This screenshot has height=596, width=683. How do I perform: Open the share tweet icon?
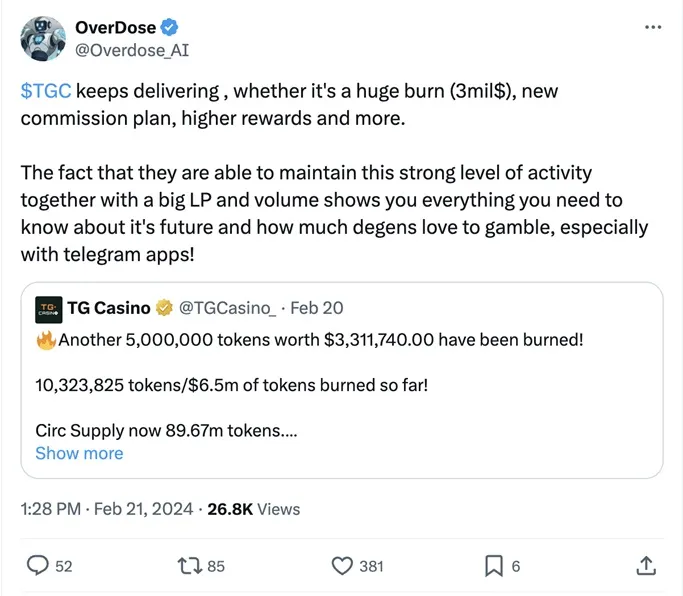pos(646,566)
